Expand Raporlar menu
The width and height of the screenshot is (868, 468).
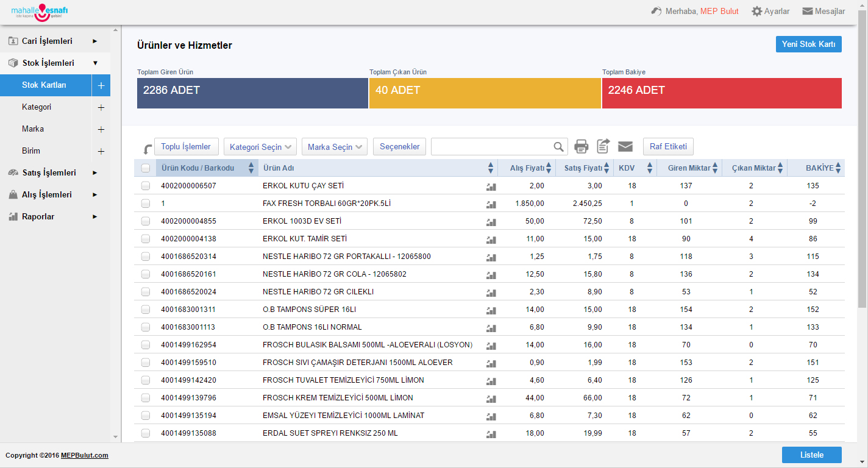pos(55,217)
